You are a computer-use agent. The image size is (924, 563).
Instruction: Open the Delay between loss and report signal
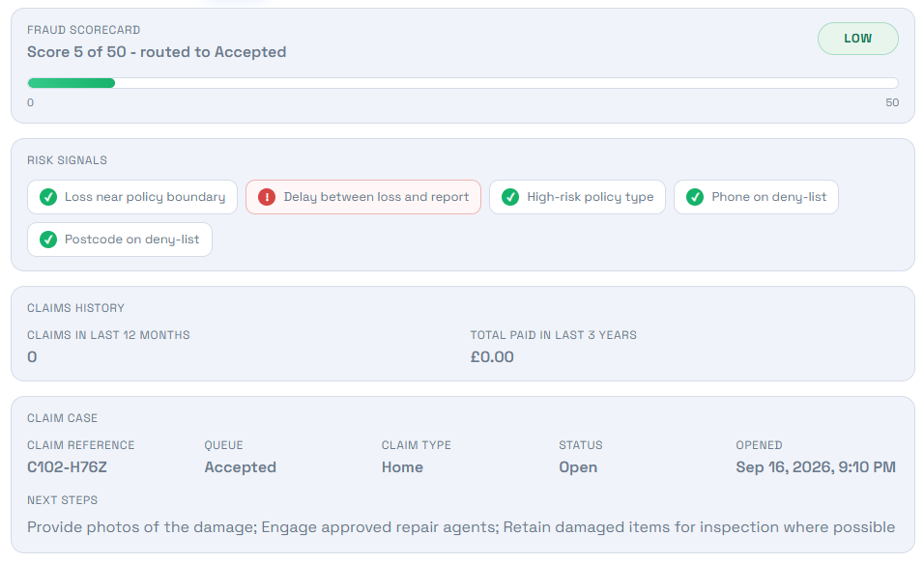pyautogui.click(x=363, y=197)
